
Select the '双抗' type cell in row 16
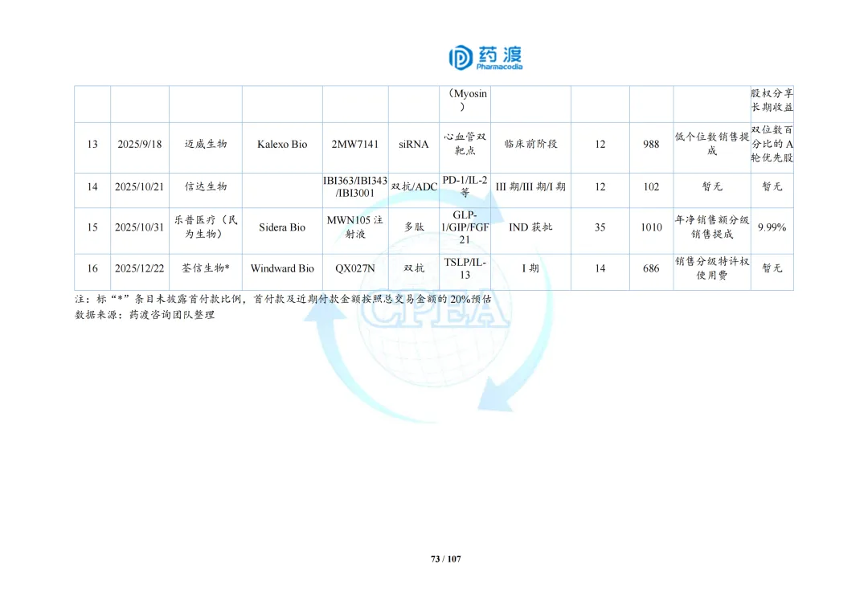pos(414,272)
